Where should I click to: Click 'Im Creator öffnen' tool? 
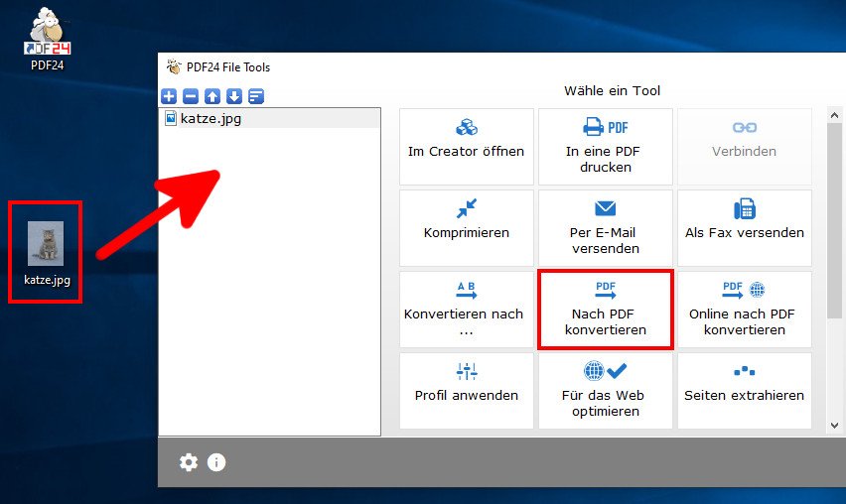point(466,146)
